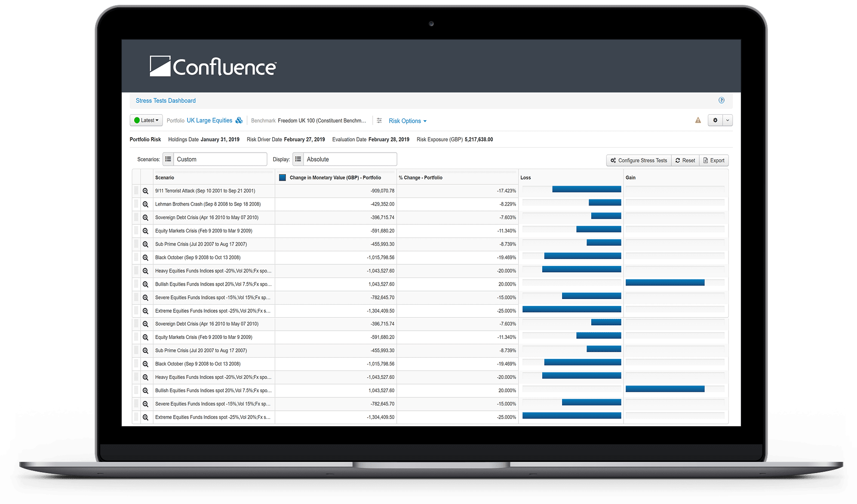Click the magnifier icon for Black October row

(146, 257)
